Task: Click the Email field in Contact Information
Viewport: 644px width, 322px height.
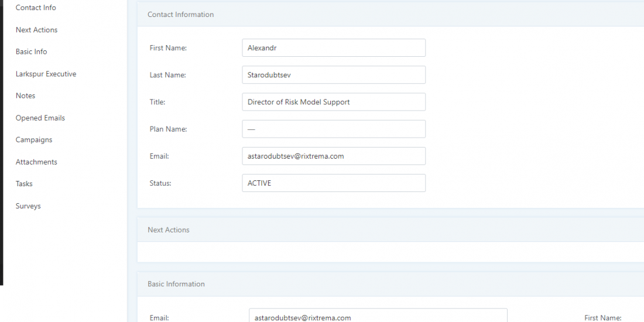Action: coord(333,156)
